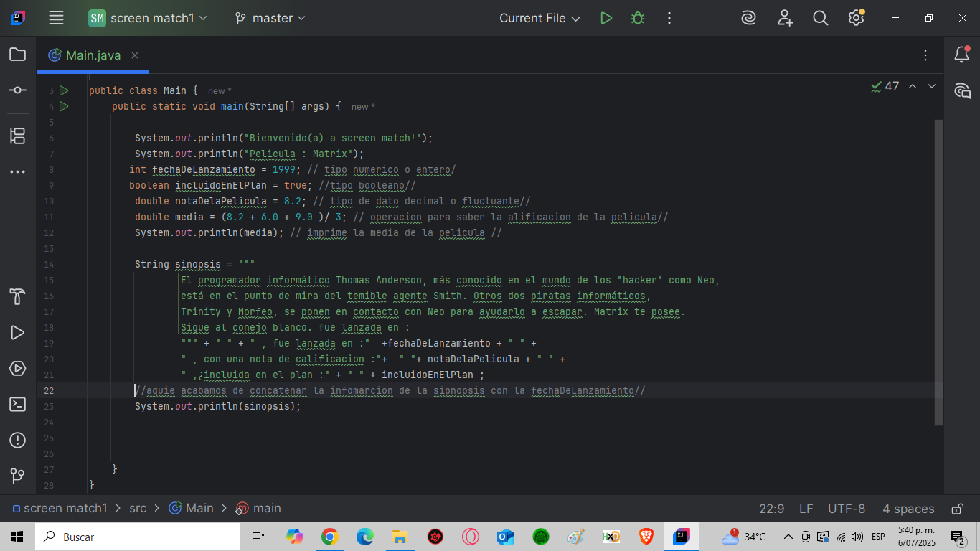Click the Buscar taskbar search box

(138, 537)
